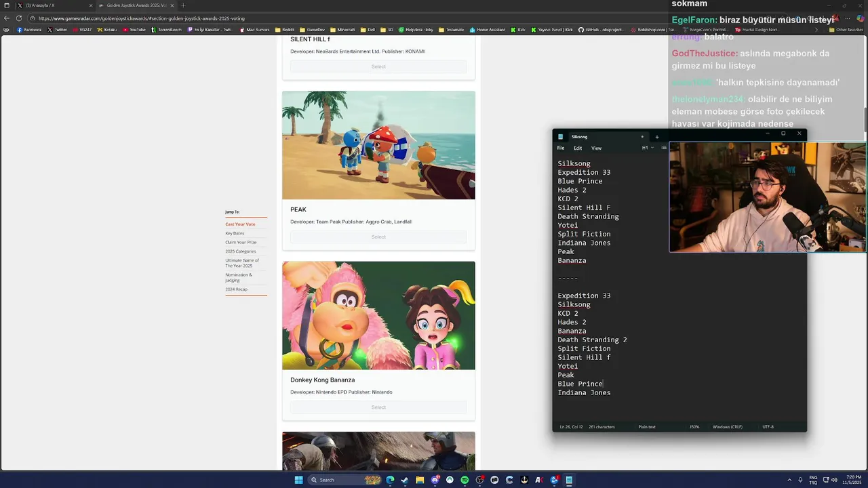
Task: Click the ENG TRQ language indicator
Action: point(813,480)
